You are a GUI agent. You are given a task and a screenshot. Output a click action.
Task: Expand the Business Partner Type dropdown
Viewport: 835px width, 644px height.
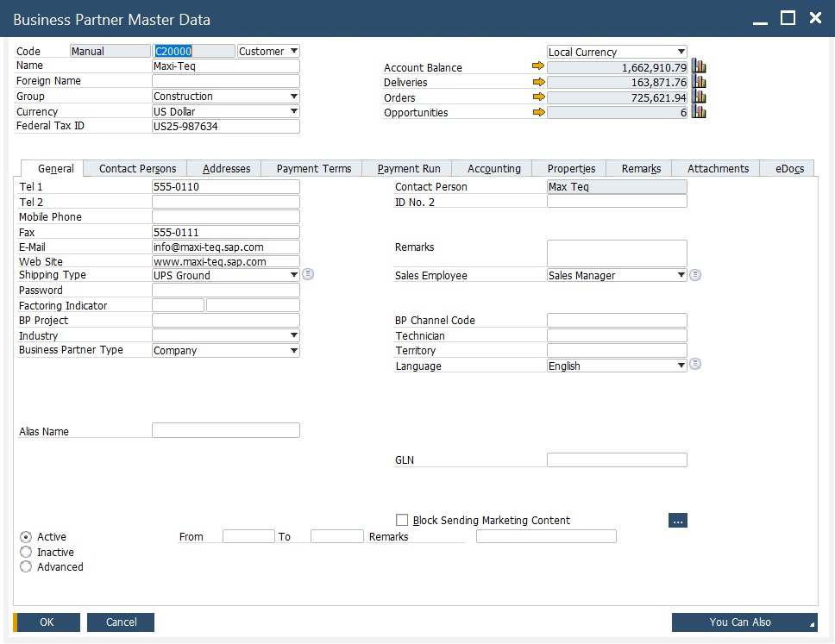[293, 351]
